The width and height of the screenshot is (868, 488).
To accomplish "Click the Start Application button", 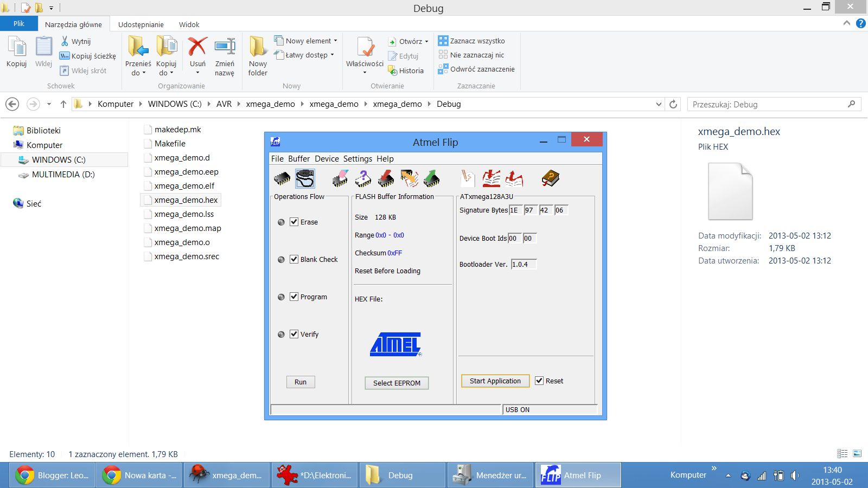I will pyautogui.click(x=495, y=381).
